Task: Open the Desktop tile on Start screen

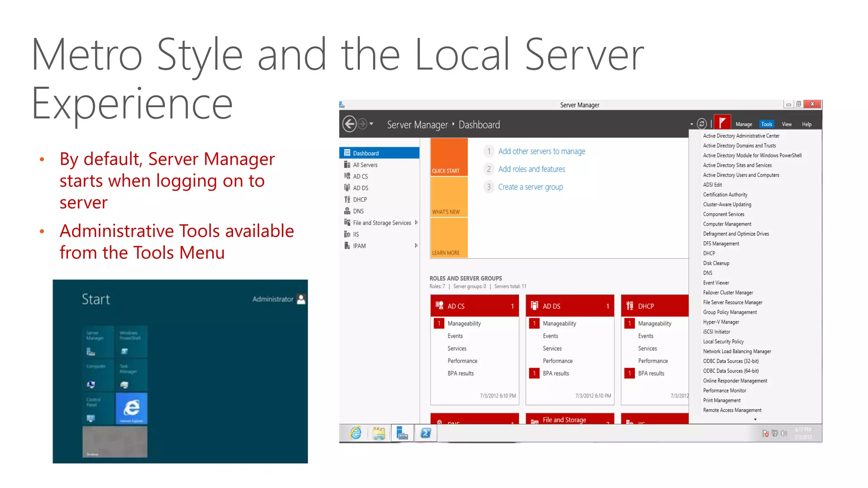Action: click(x=115, y=442)
